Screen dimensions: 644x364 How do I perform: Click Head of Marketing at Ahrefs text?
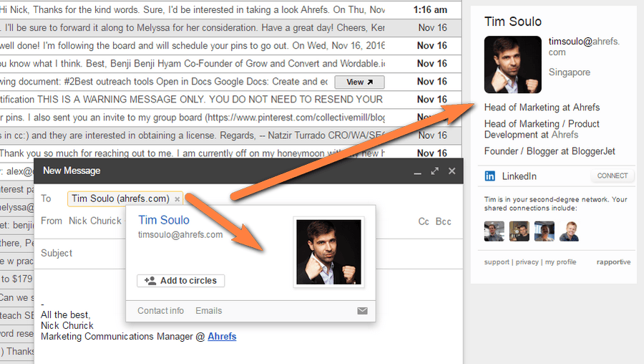click(x=542, y=107)
